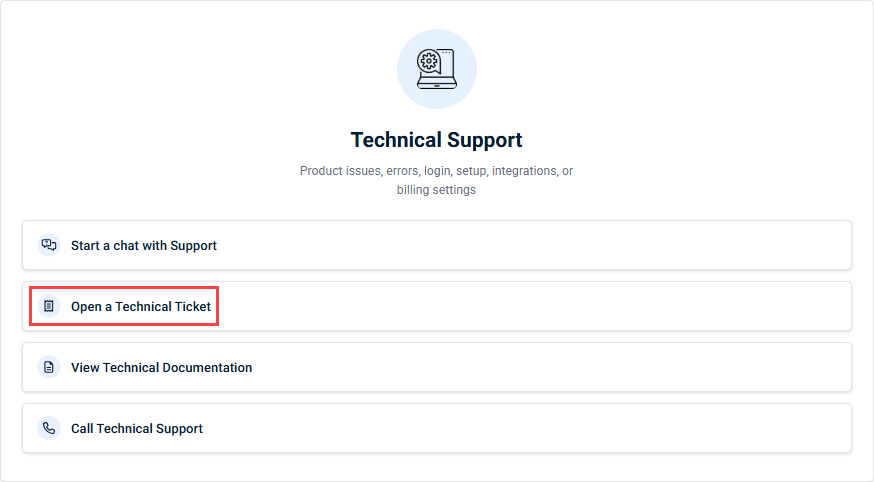This screenshot has height=482, width=874.
Task: Click the empty right end of the call option row
Action: (x=800, y=428)
